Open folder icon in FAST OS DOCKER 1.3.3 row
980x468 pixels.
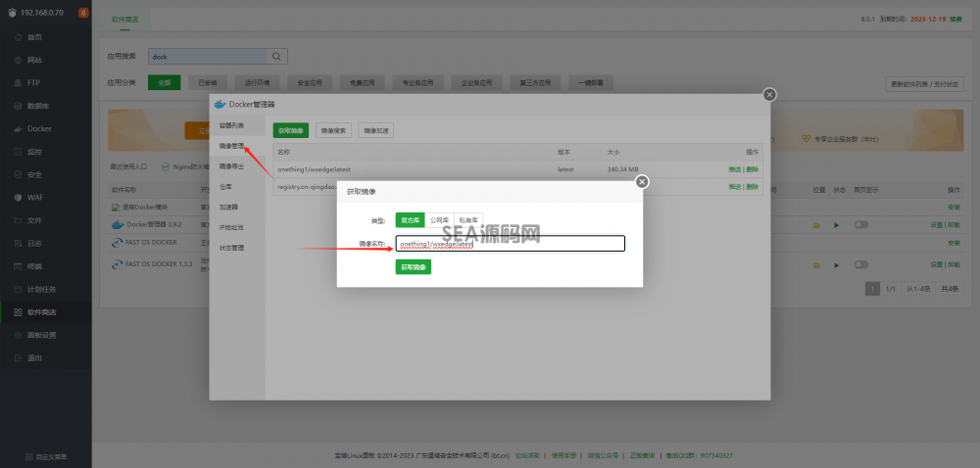tap(816, 265)
